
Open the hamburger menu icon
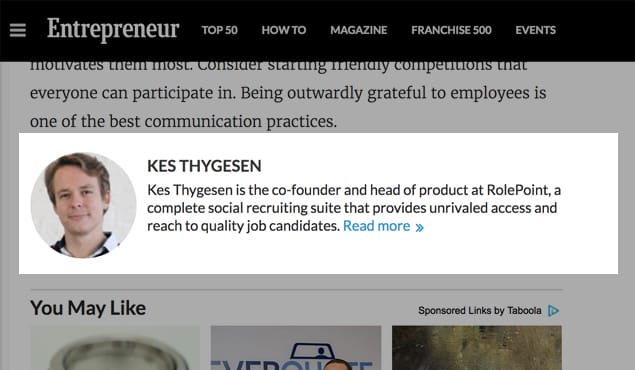point(18,30)
